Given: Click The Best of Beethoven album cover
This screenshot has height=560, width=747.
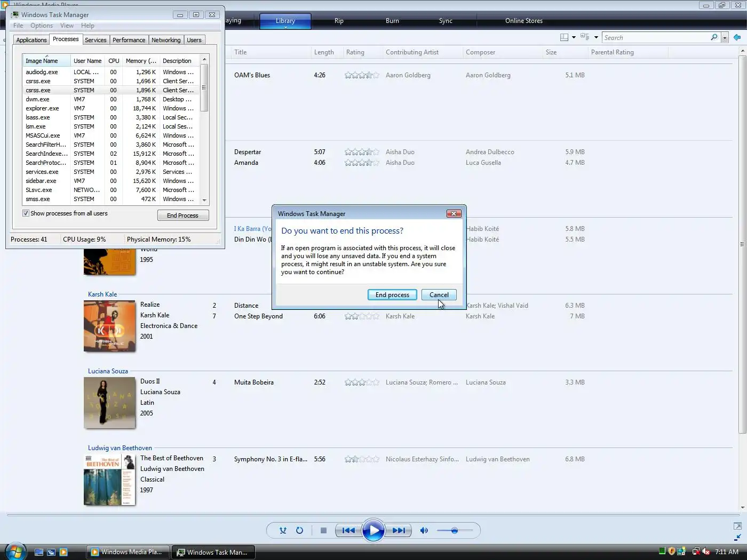Looking at the screenshot, I should pos(109,479).
